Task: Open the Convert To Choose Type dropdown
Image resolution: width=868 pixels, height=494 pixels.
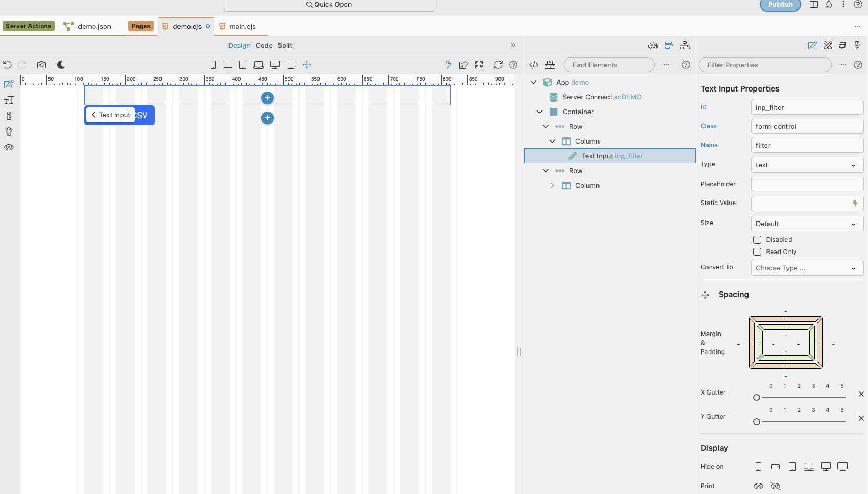Action: coord(806,268)
